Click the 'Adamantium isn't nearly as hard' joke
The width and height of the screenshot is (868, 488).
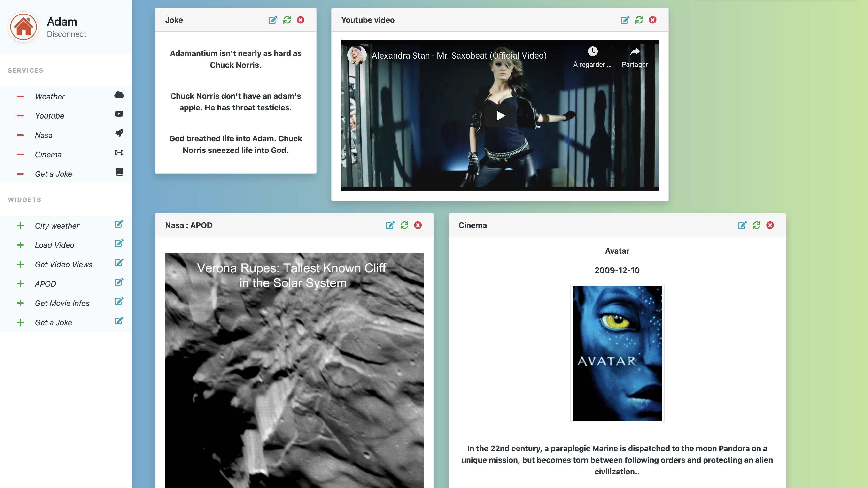point(236,59)
